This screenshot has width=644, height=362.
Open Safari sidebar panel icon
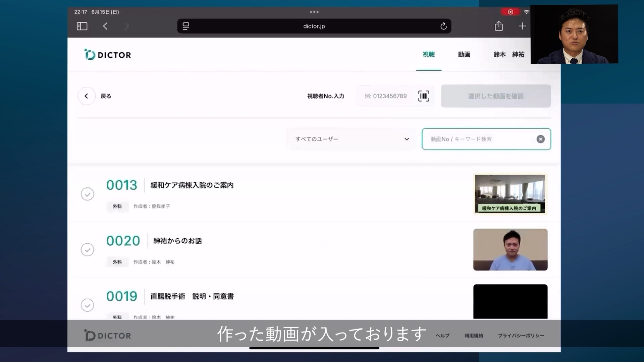(x=82, y=26)
